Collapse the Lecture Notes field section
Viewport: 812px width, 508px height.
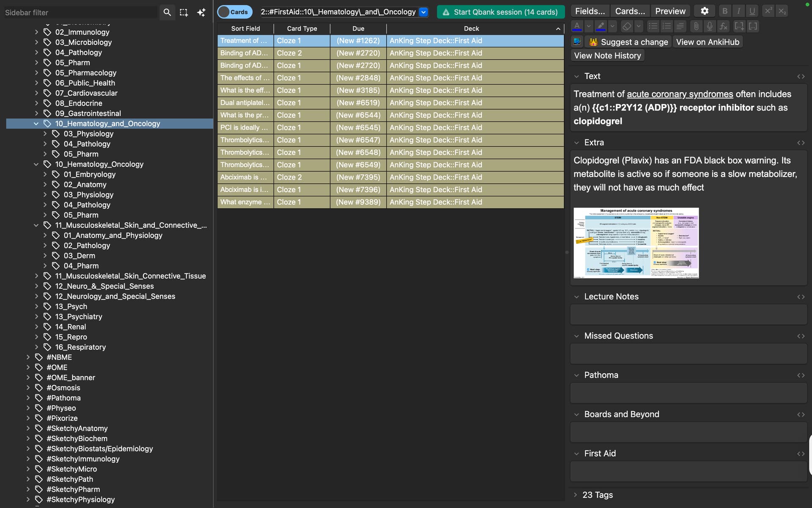(x=576, y=297)
